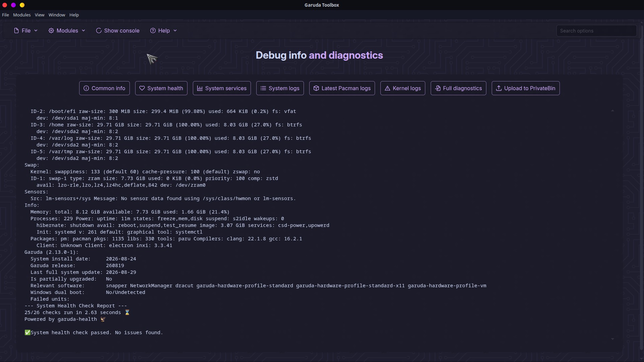
Task: Click the 'Swap:' section heading
Action: pos(32,165)
